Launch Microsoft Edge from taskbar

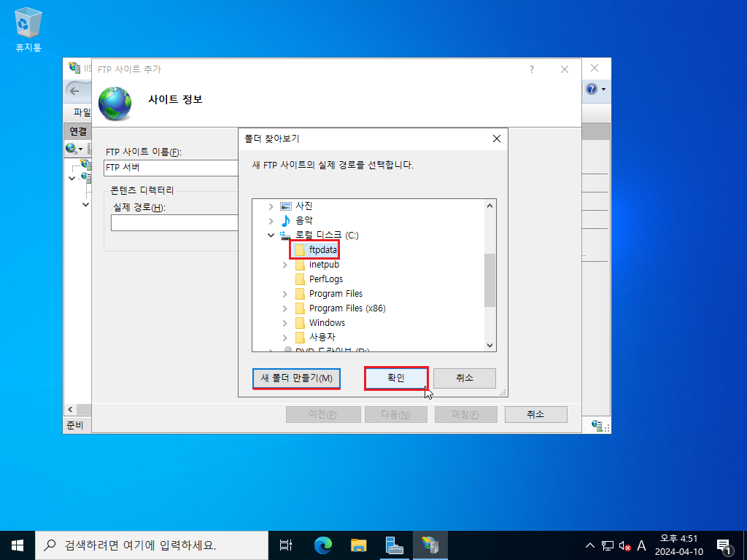pyautogui.click(x=323, y=545)
